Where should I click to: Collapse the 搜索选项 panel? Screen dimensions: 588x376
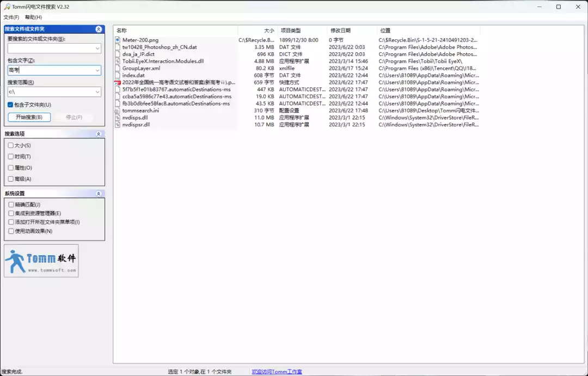(x=99, y=134)
